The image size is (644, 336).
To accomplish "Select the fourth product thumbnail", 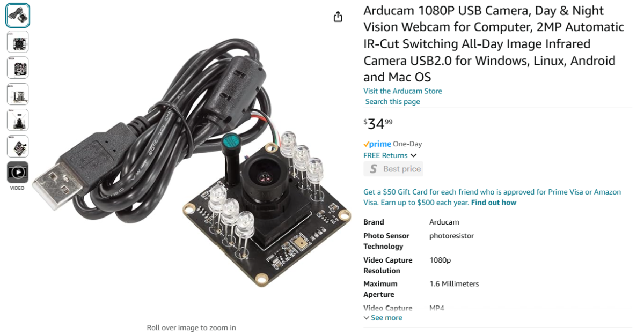I will tap(18, 94).
